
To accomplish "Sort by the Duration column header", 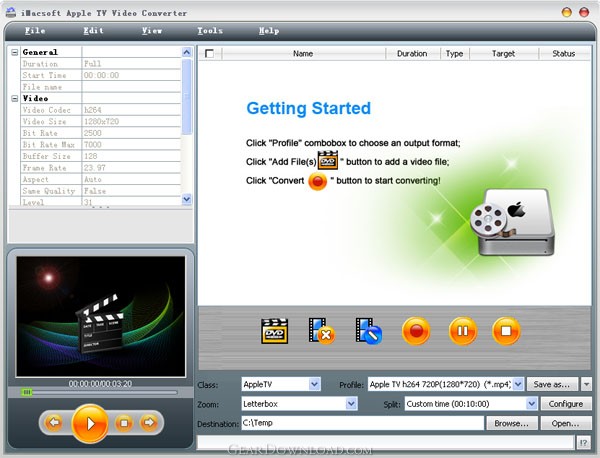I will tap(412, 54).
